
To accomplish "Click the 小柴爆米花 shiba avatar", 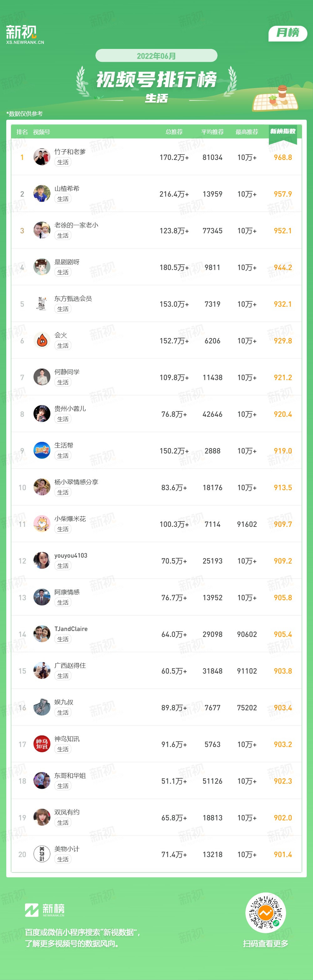I will [42, 523].
